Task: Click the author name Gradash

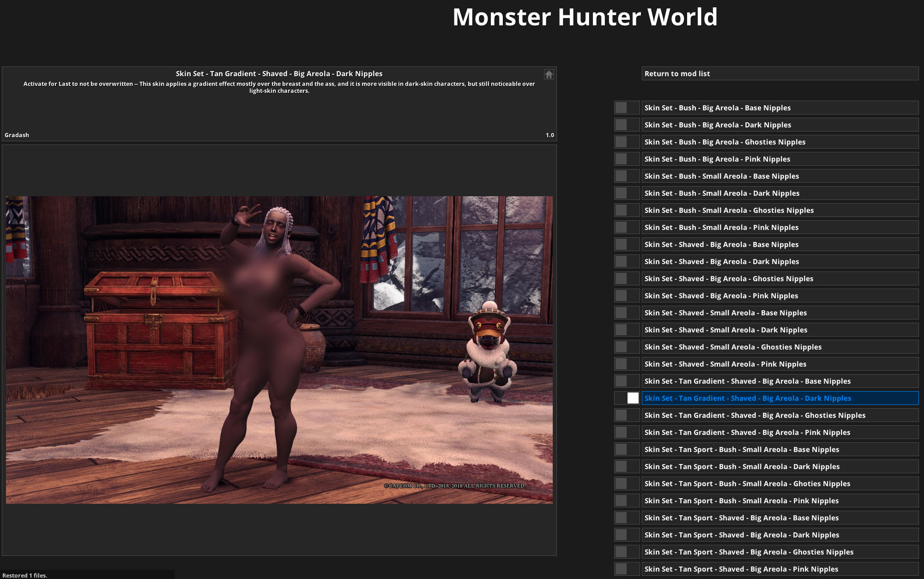Action: [x=17, y=135]
